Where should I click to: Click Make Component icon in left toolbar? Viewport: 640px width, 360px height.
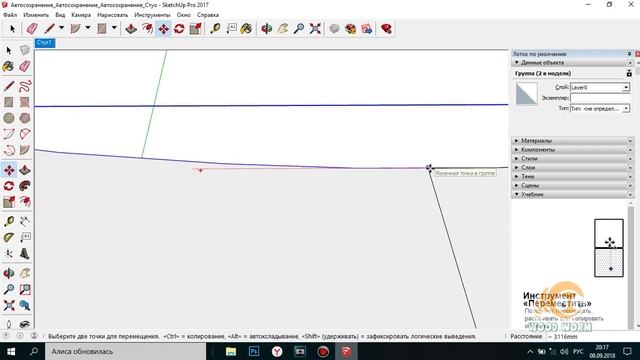[25, 50]
